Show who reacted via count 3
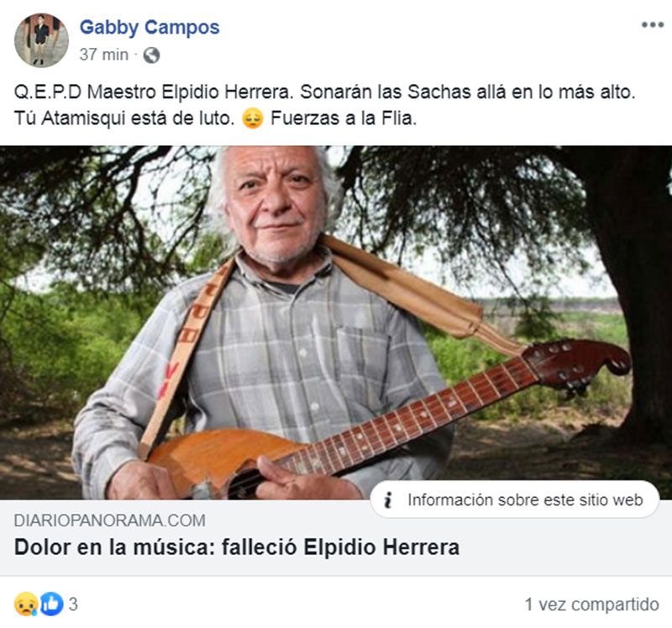The image size is (672, 628). 73,604
